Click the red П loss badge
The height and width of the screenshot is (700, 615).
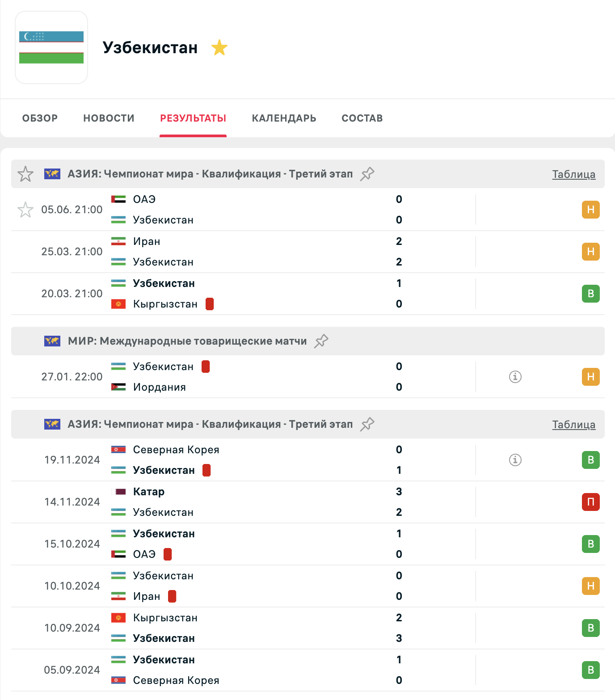pos(590,502)
